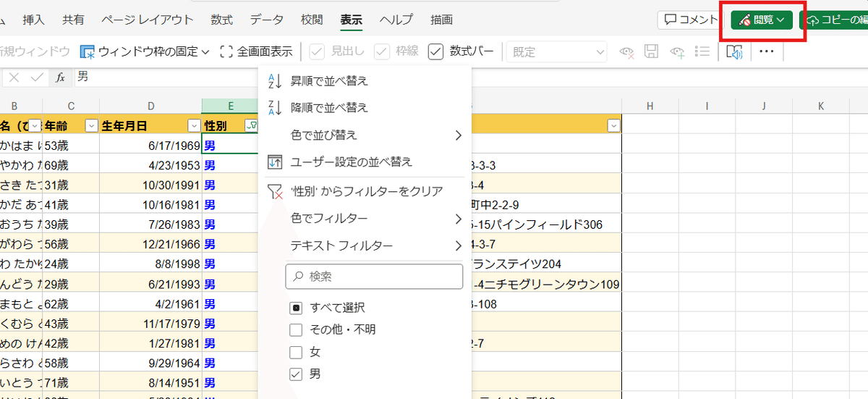868x399 pixels.
Task: Click the fx insert function icon
Action: [61, 77]
